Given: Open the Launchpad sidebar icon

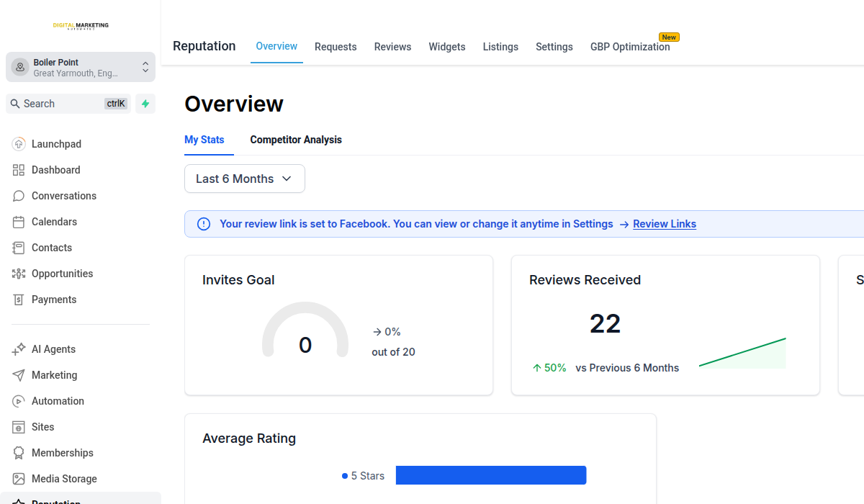Looking at the screenshot, I should pos(19,143).
